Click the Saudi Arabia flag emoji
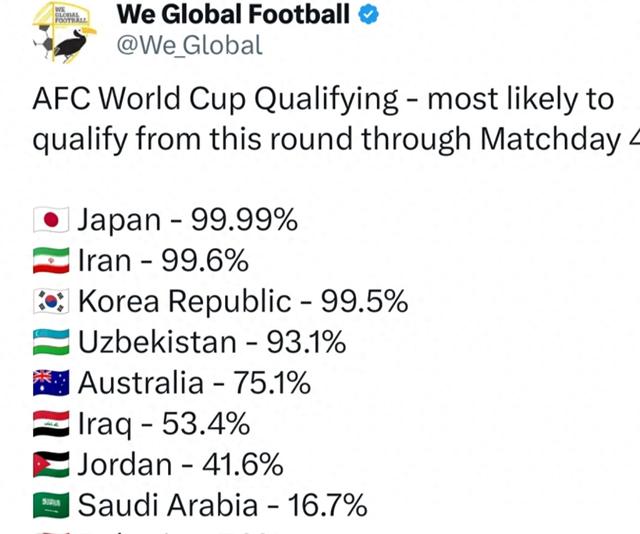Image resolution: width=640 pixels, height=534 pixels. click(x=51, y=505)
